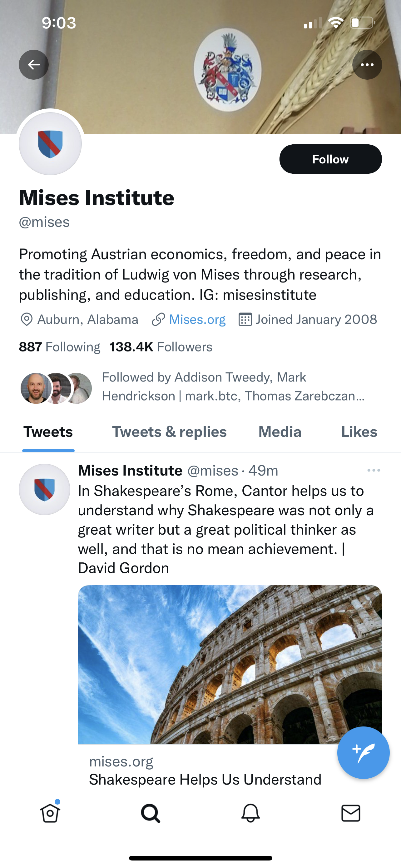Screen dimensions: 401x868
Task: Open the Mises.org website link
Action: point(197,319)
